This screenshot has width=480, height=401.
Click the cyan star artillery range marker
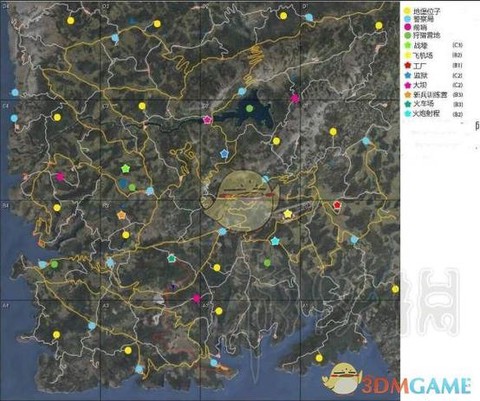click(x=275, y=241)
